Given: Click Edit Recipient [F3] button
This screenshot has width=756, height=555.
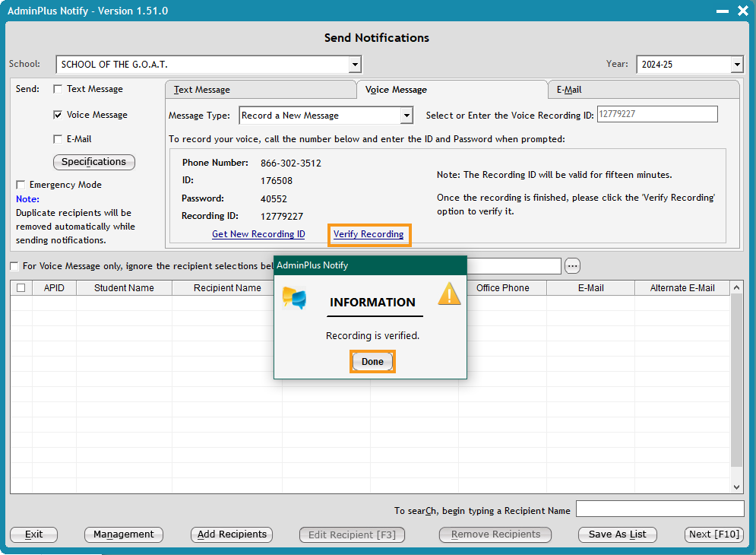Looking at the screenshot, I should tap(352, 534).
